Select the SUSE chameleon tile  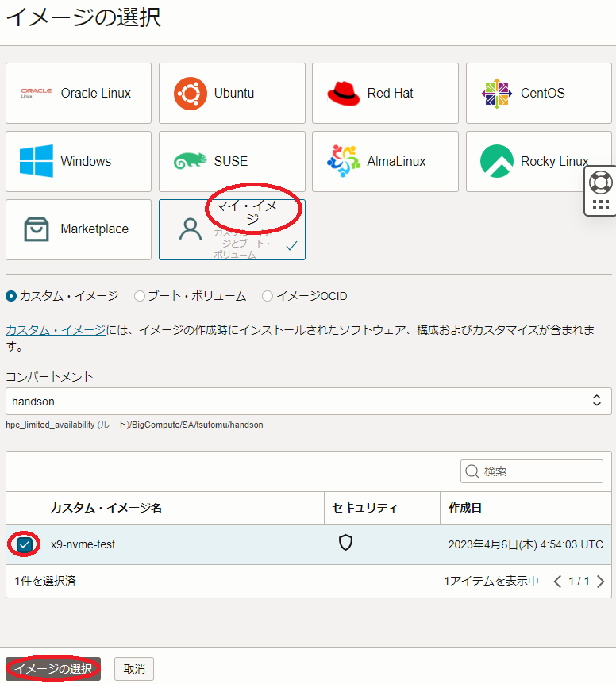coord(232,162)
